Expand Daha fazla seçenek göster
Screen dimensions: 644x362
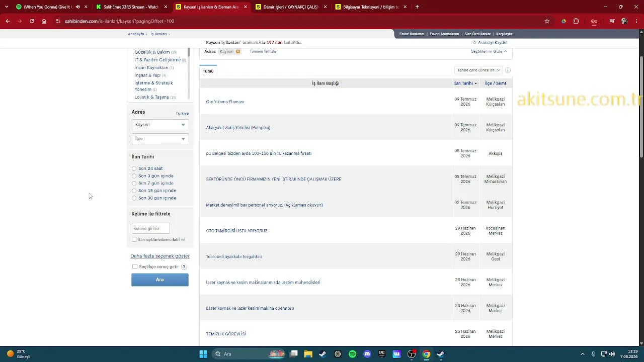[160, 256]
